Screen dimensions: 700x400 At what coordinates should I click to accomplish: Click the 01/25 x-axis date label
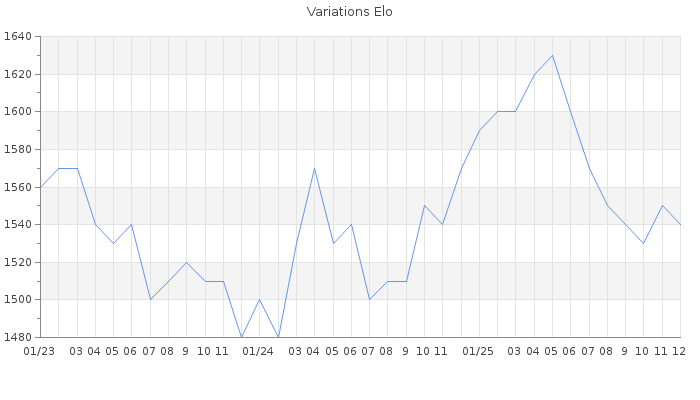click(x=479, y=351)
